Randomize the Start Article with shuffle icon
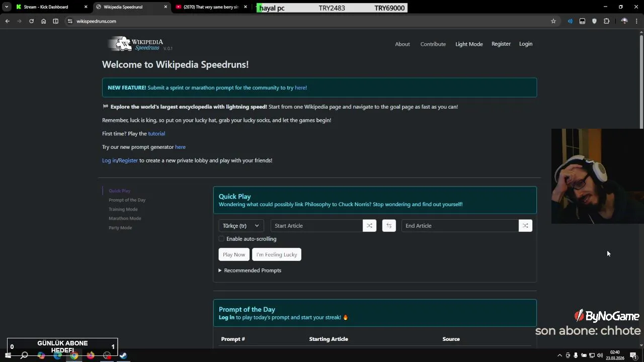The width and height of the screenshot is (644, 362). click(369, 226)
